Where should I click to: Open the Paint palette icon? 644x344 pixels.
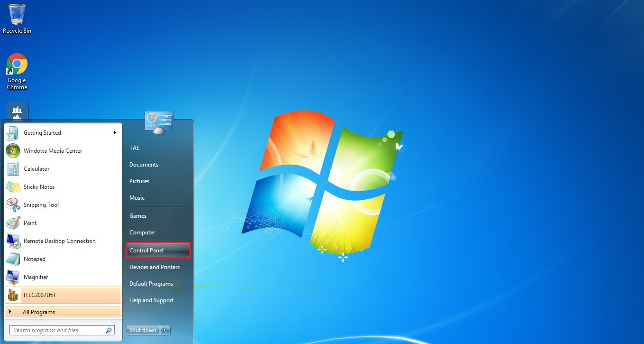click(13, 223)
